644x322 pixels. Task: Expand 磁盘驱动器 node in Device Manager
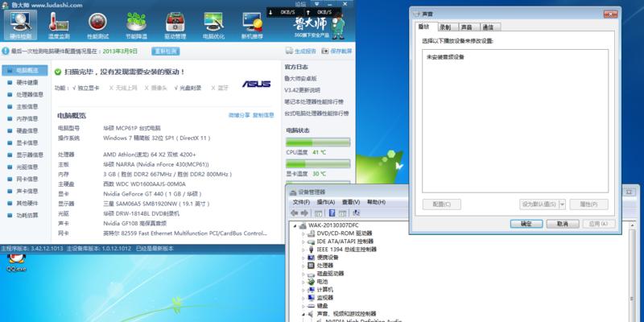point(304,274)
